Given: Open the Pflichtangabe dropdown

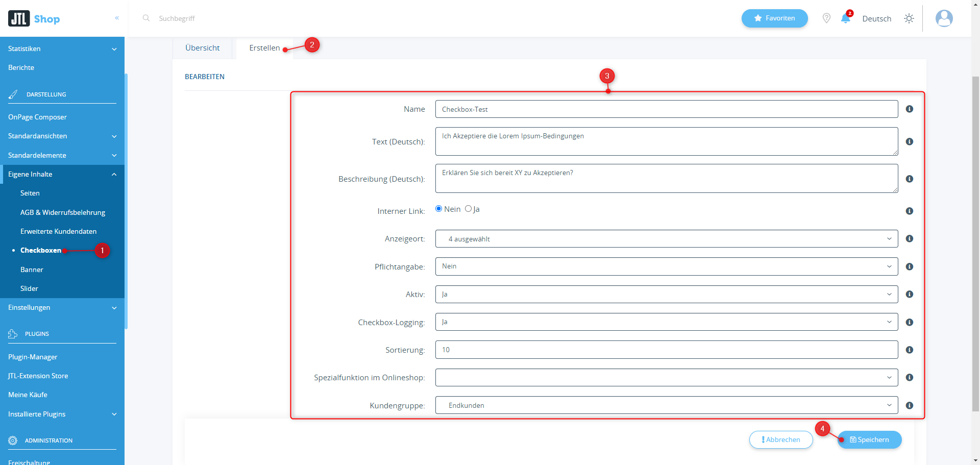Looking at the screenshot, I should pyautogui.click(x=667, y=266).
